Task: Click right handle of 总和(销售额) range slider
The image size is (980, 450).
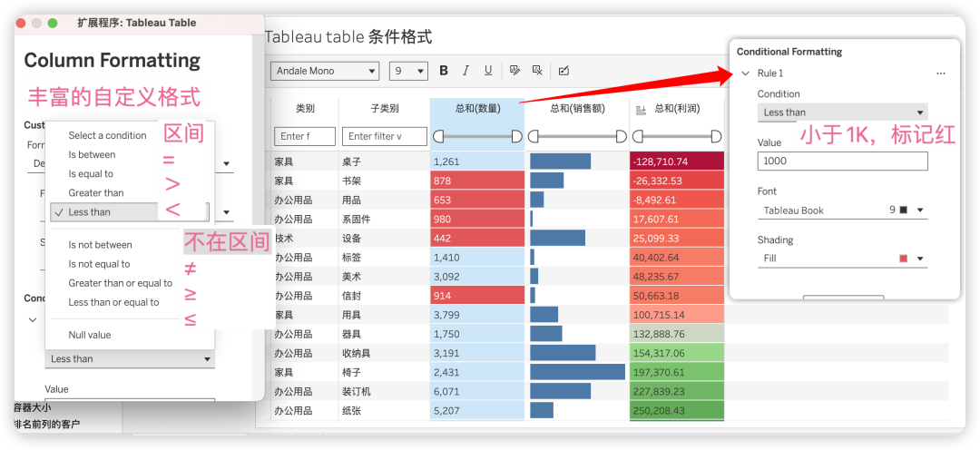Action: tap(622, 136)
